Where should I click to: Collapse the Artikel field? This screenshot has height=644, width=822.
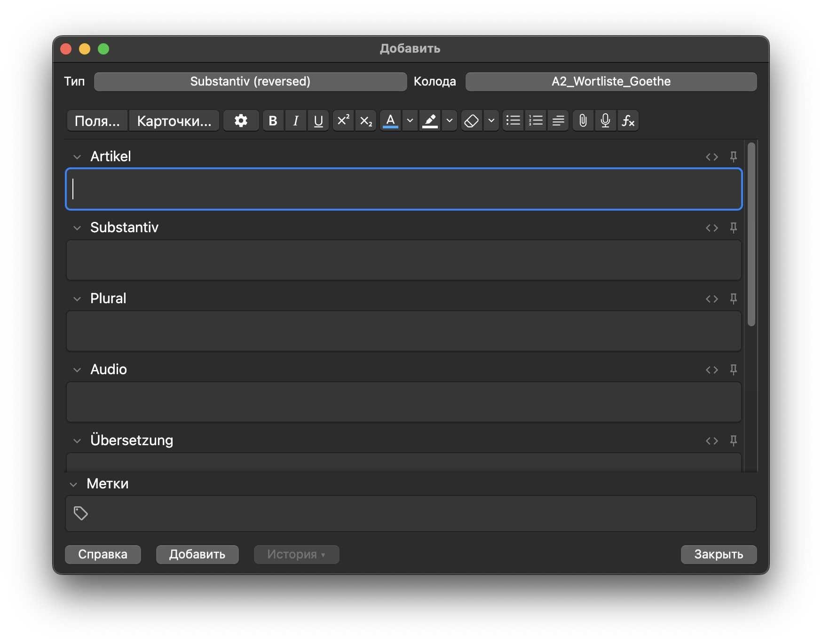77,157
